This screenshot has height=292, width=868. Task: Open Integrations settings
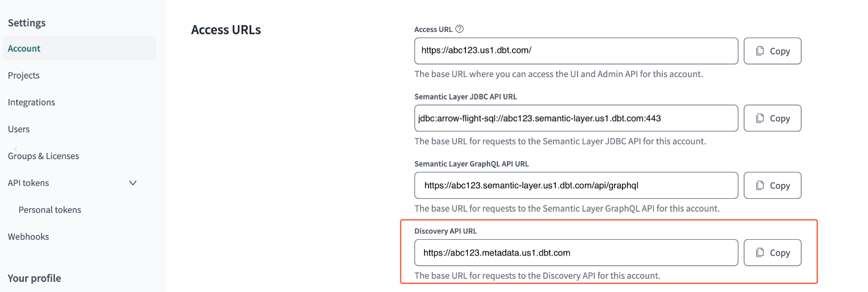31,102
